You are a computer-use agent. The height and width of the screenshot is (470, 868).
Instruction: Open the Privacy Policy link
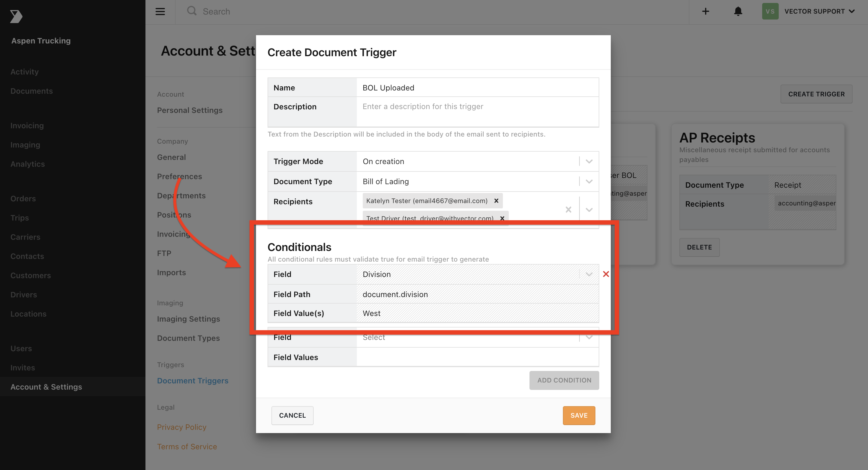pos(182,427)
